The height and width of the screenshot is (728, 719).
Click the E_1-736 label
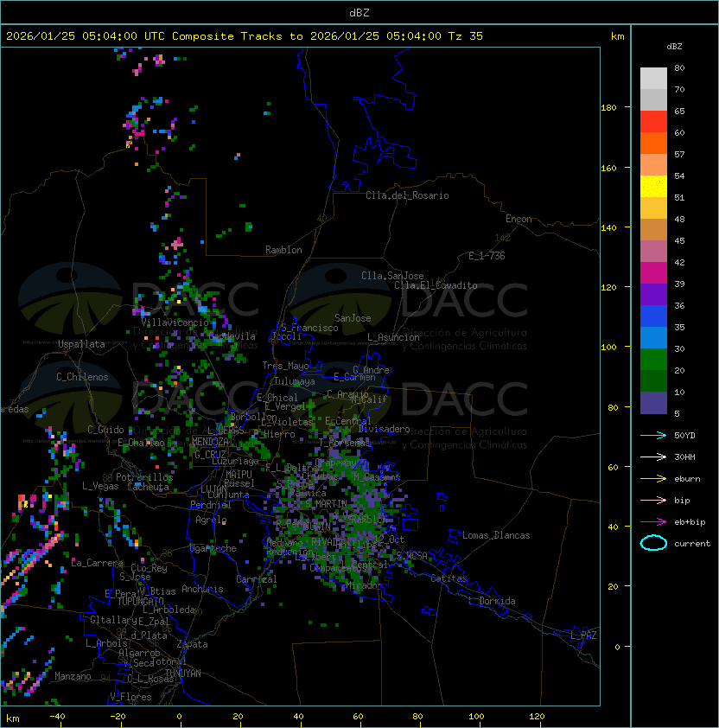pos(487,256)
